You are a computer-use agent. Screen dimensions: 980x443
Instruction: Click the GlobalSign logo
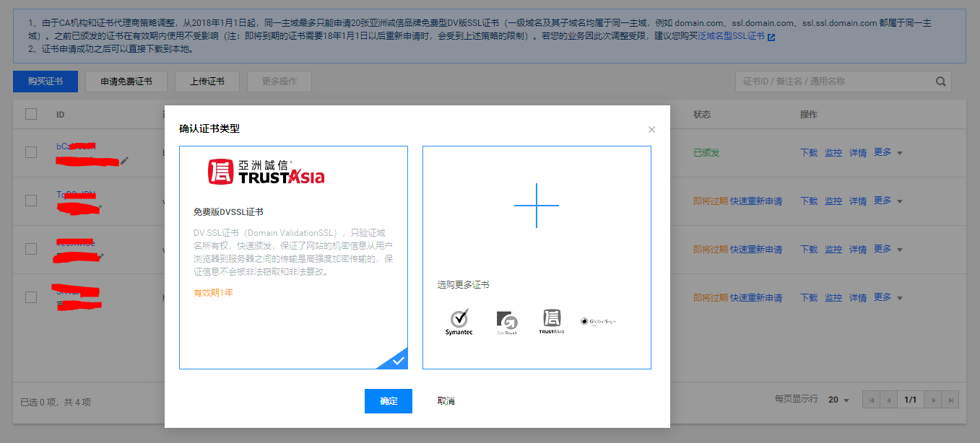click(598, 322)
